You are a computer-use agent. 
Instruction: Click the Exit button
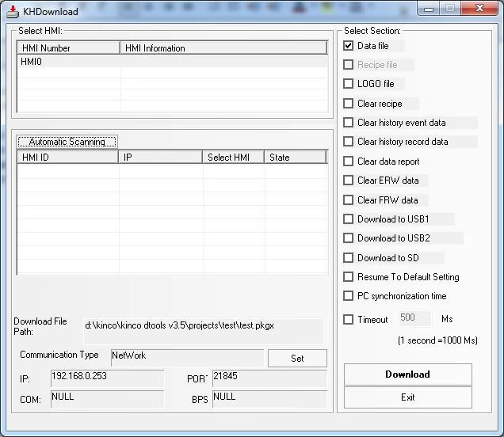tap(407, 397)
